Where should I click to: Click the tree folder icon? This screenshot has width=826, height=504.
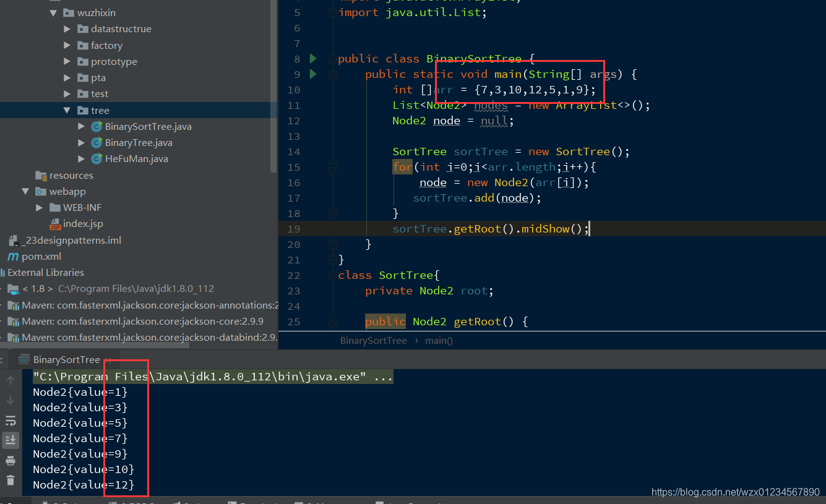[82, 110]
